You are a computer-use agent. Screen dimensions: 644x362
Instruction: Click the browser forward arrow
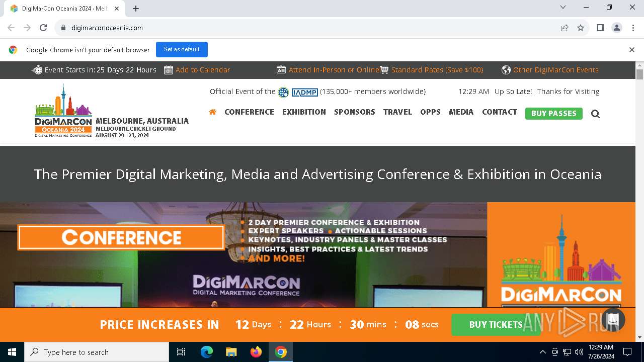tap(27, 28)
